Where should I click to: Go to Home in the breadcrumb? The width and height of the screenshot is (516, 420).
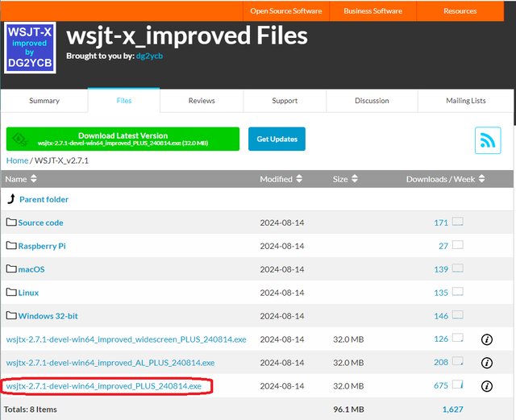pos(17,160)
